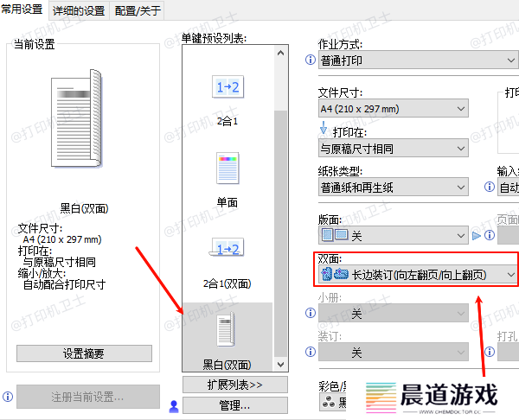Click the info icon beside 打孔
The height and width of the screenshot is (420, 519).
(x=490, y=352)
